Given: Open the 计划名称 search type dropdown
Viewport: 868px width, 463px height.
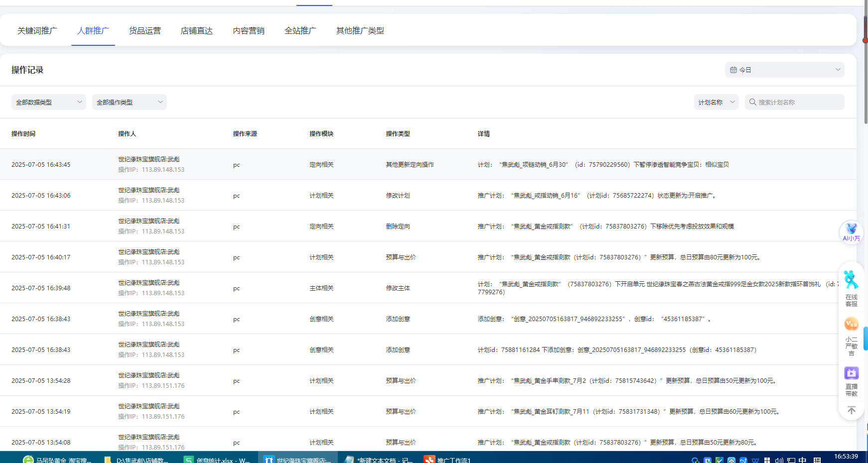Looking at the screenshot, I should (716, 102).
